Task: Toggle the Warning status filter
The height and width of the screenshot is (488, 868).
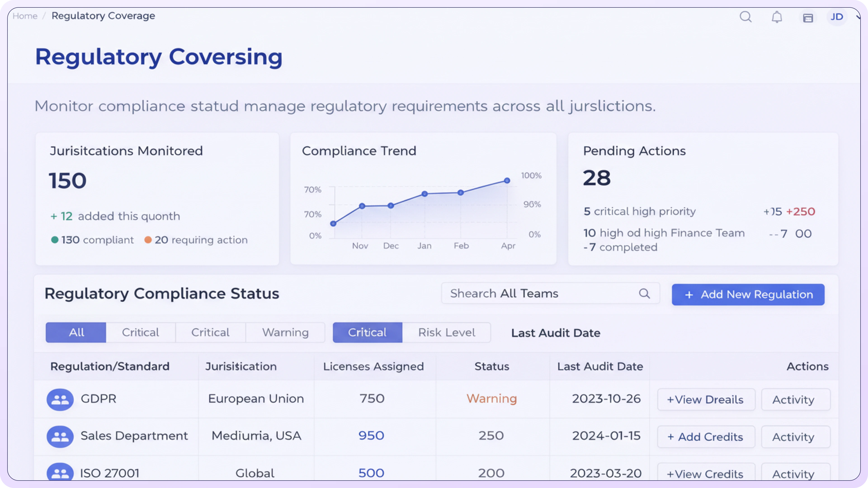Action: click(285, 332)
